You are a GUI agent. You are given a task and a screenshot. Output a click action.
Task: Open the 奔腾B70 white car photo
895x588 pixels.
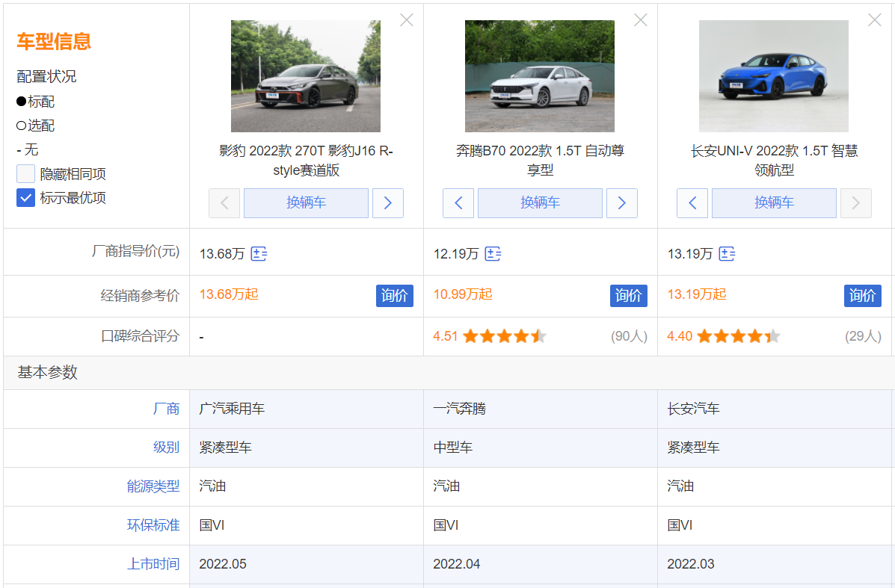click(x=540, y=76)
